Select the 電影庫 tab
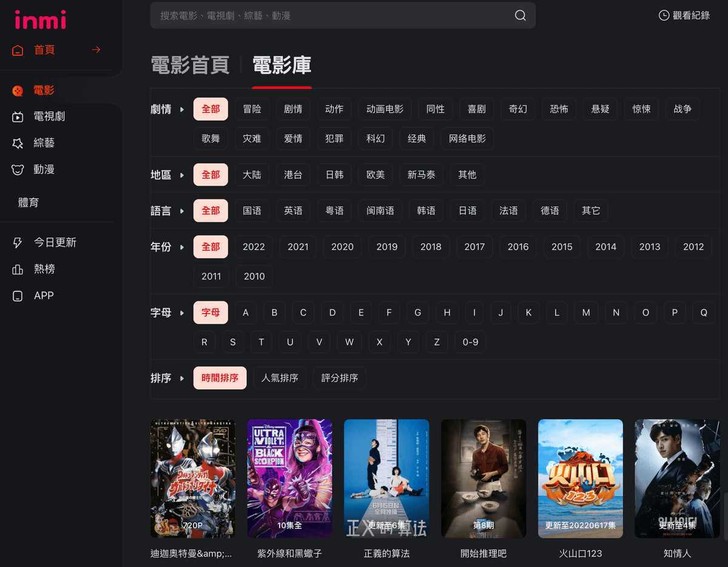The height and width of the screenshot is (567, 728). tap(282, 65)
